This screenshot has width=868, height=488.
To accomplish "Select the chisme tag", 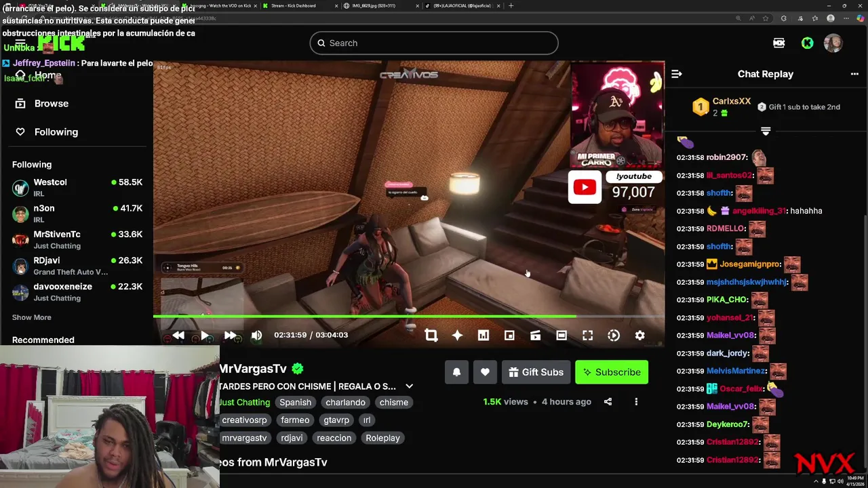I will (x=394, y=403).
